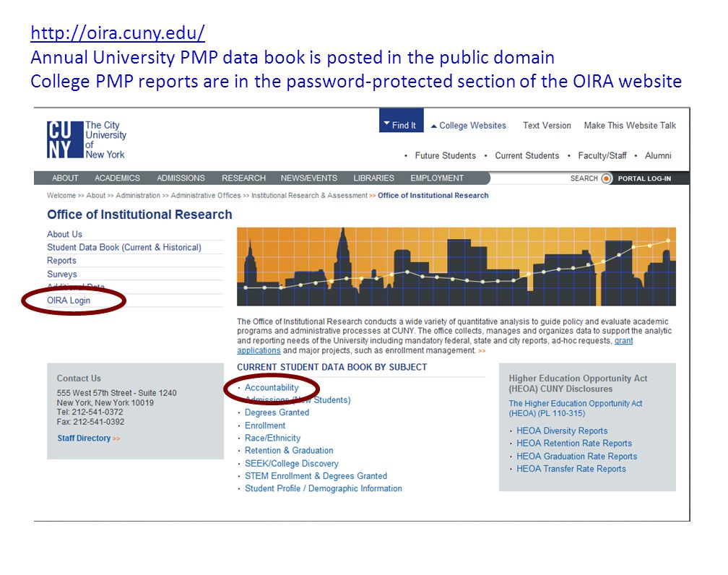Open the Race/Ethnicity link
The image size is (728, 575).
tap(272, 438)
